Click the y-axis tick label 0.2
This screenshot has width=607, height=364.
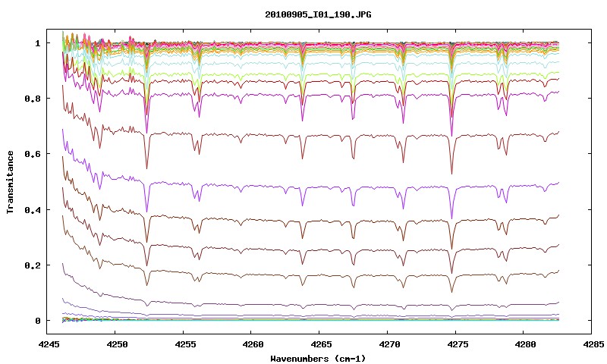point(33,265)
